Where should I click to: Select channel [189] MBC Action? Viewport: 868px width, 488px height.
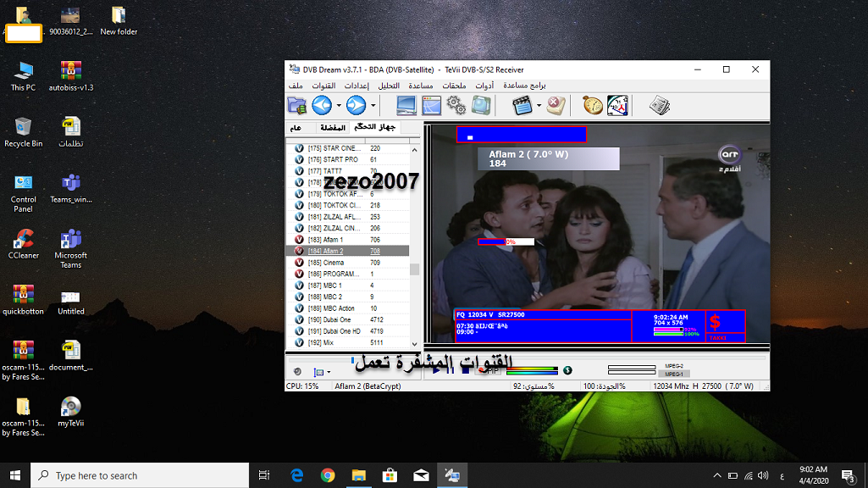point(348,308)
